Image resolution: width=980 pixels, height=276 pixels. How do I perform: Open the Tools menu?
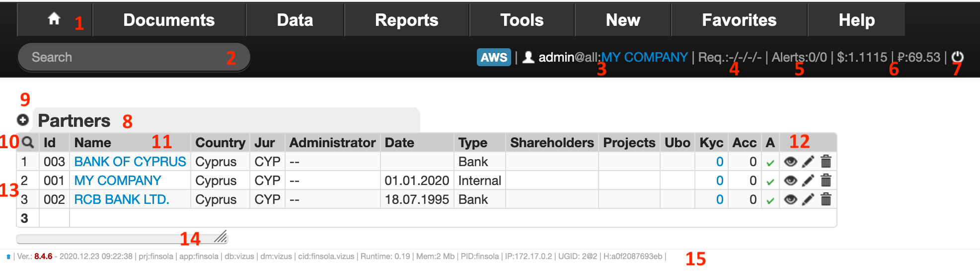(x=522, y=20)
